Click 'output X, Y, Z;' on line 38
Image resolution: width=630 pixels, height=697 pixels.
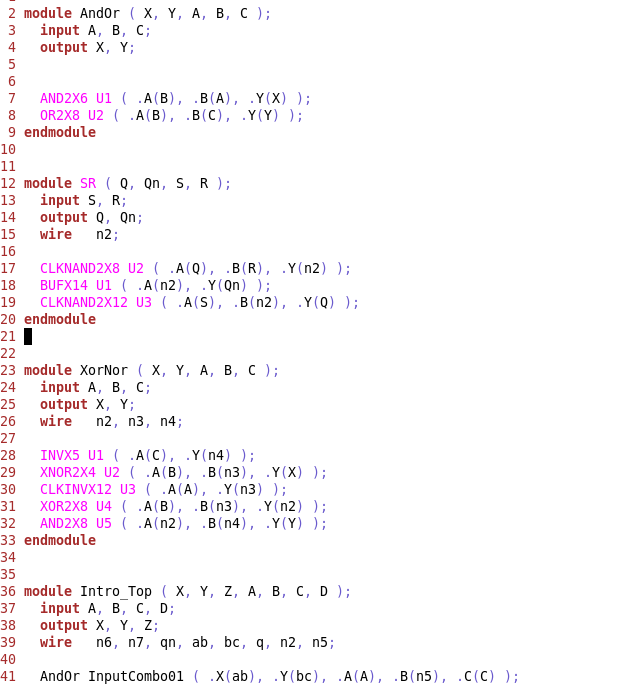point(99,626)
